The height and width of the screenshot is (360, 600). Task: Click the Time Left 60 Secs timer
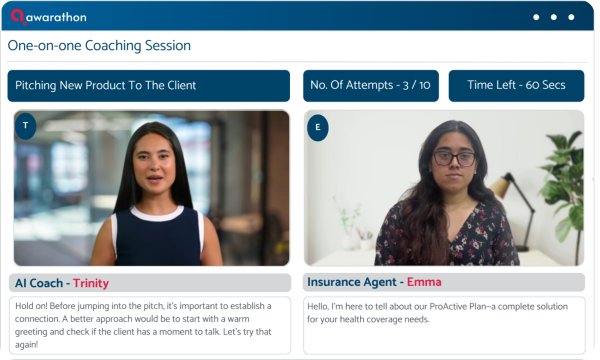pyautogui.click(x=516, y=86)
